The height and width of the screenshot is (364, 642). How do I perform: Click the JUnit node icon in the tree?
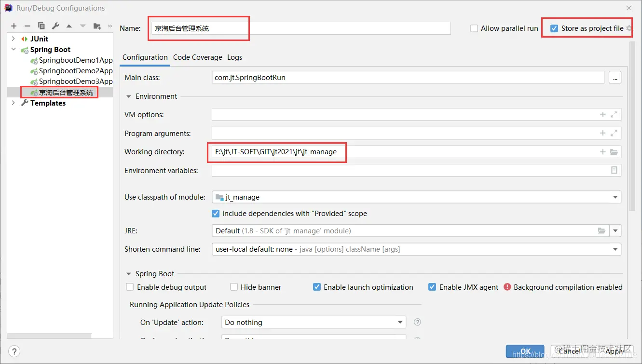pyautogui.click(x=25, y=39)
